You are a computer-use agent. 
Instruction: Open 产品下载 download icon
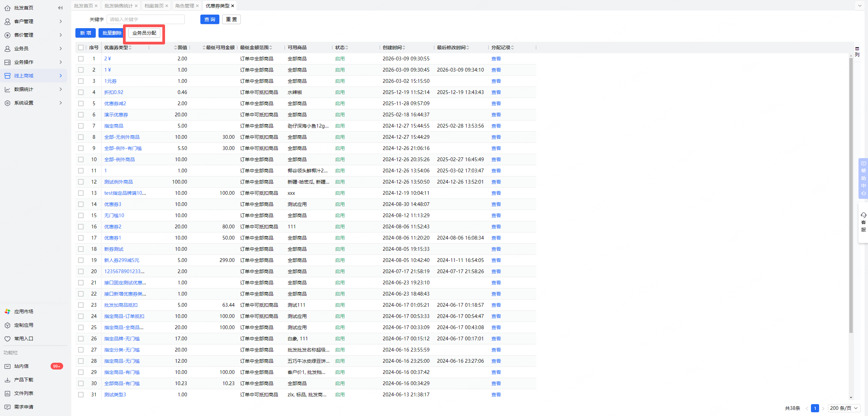[7, 380]
